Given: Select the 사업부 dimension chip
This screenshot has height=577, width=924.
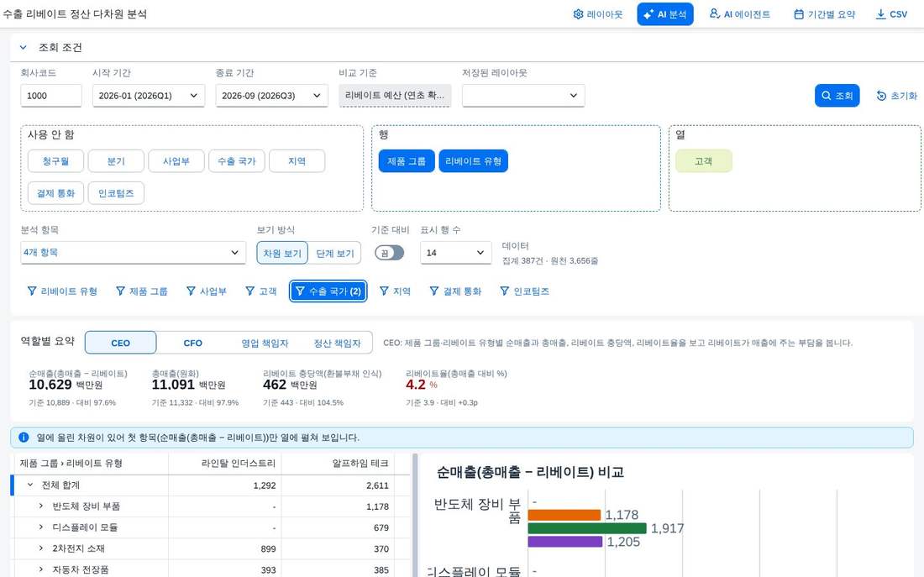Looking at the screenshot, I should point(176,161).
